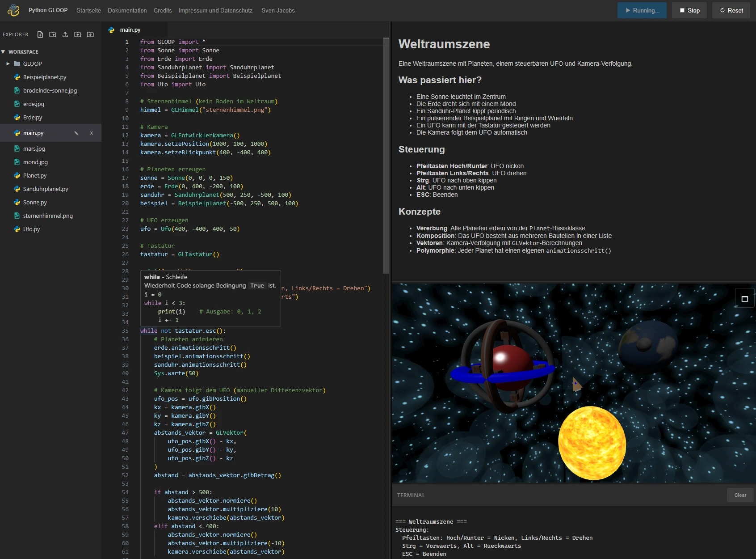The image size is (756, 559).
Task: Open the Dokumentation page
Action: (127, 10)
